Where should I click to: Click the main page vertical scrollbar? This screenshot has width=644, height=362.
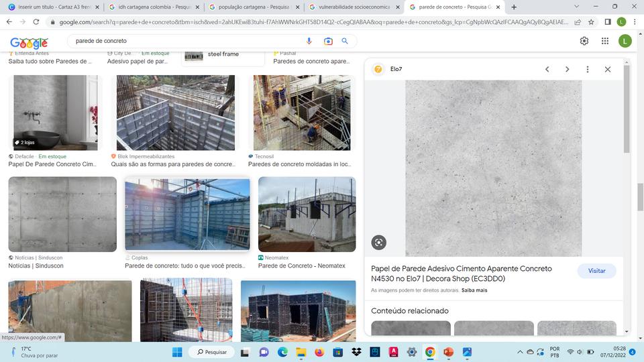(x=640, y=197)
